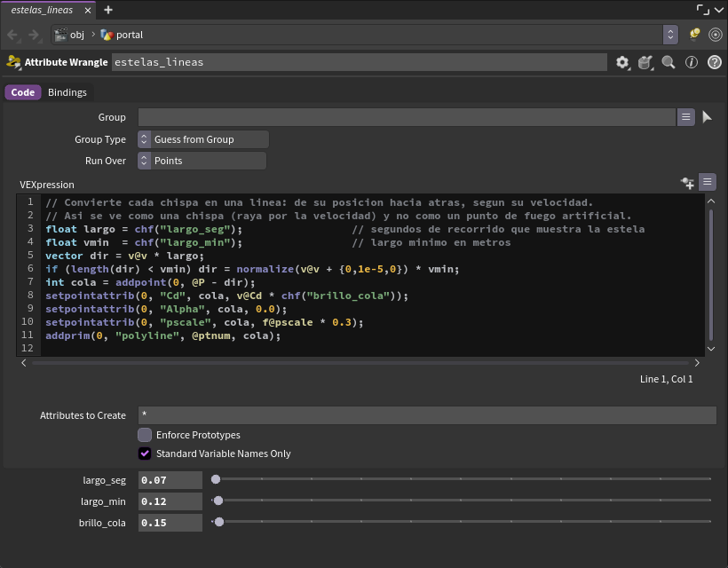Click the obj network icon in path
Screen dimensions: 728x568
click(61, 35)
